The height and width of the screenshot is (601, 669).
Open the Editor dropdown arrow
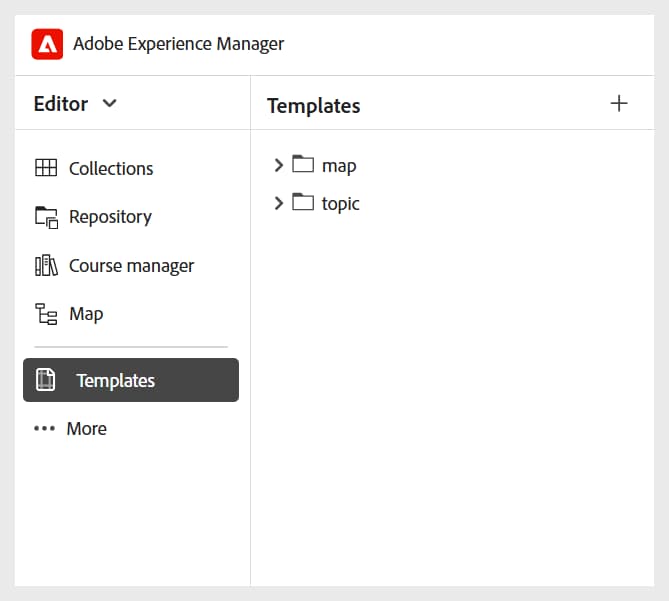110,103
